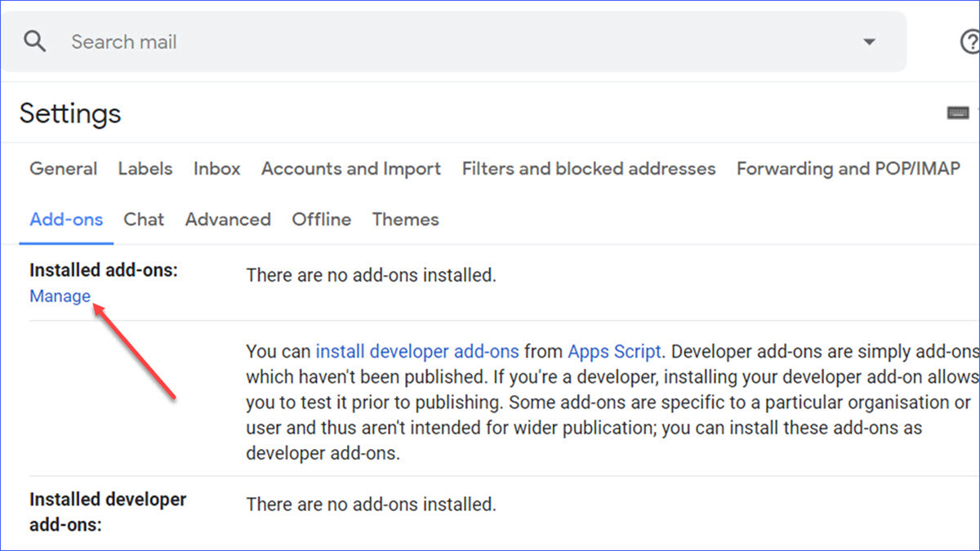Select the Inbox settings tab
The height and width of the screenshot is (551, 980).
point(216,169)
